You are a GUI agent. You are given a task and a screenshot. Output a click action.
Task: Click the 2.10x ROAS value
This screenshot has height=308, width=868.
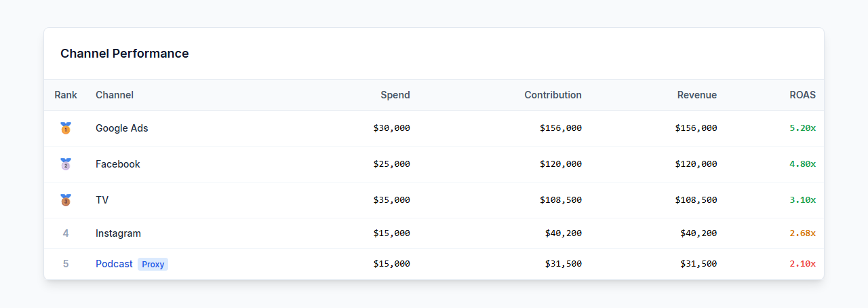coord(803,264)
